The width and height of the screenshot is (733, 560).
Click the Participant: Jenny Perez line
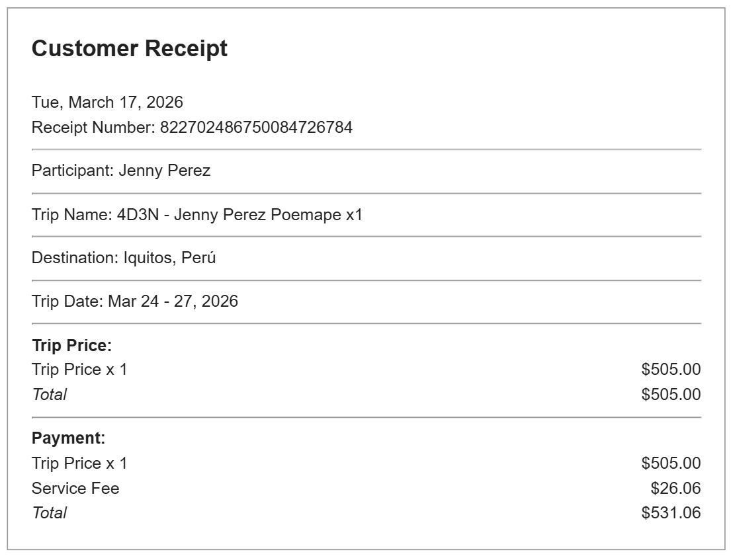click(121, 171)
